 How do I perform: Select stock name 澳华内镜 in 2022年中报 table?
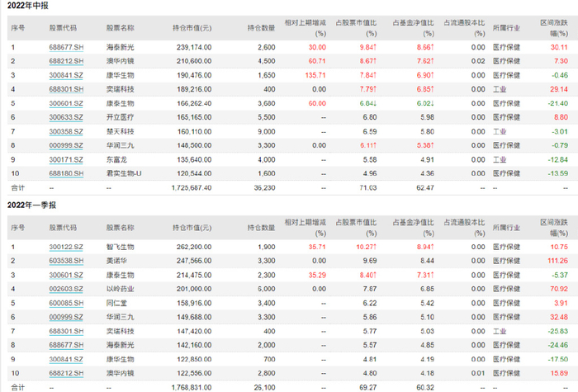click(x=121, y=61)
